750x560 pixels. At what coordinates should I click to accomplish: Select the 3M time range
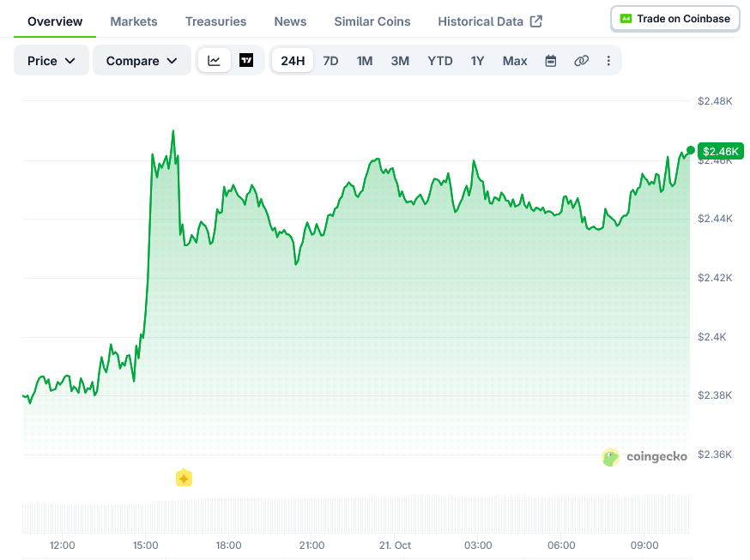tap(400, 61)
